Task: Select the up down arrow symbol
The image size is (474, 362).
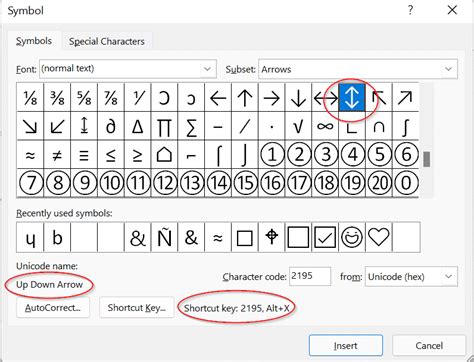Action: (x=352, y=97)
